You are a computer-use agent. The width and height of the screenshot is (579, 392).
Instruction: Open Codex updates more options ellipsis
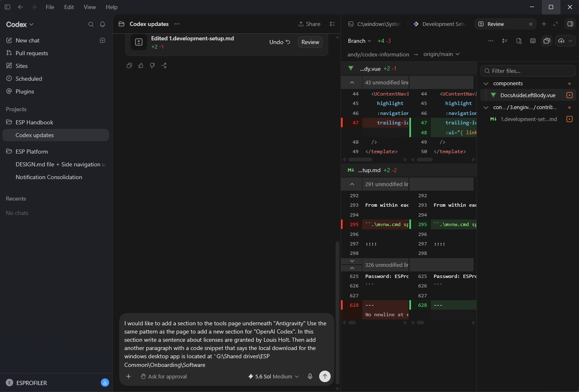(177, 24)
